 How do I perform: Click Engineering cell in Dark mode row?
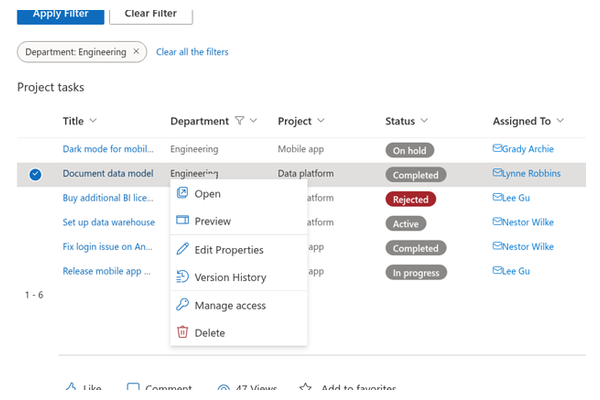(194, 149)
